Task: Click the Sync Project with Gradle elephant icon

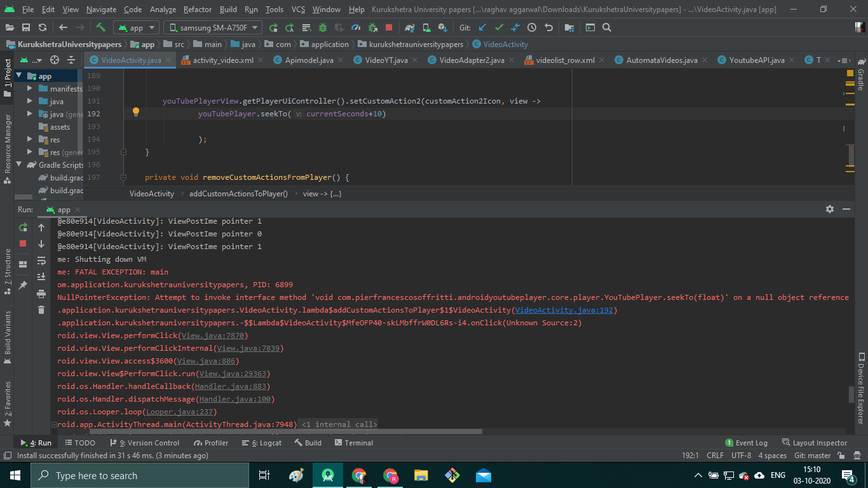Action: (x=410, y=27)
